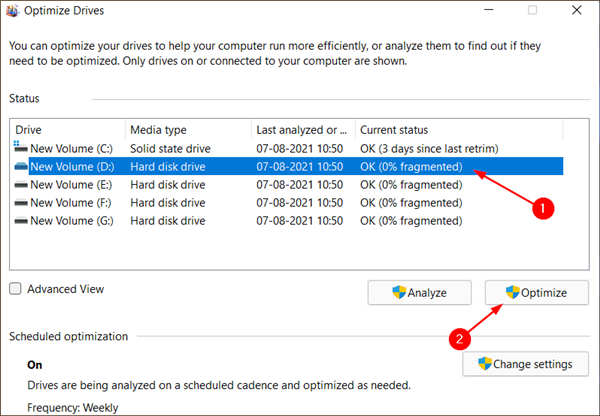600x416 pixels.
Task: Sort by the Media type column header
Action: tap(188, 130)
